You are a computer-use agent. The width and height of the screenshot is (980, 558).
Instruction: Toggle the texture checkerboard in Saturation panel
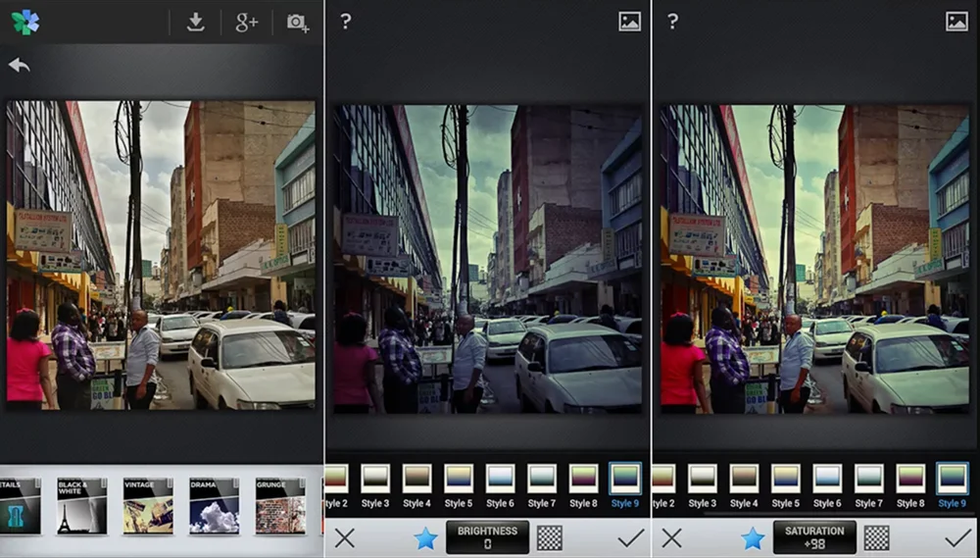pyautogui.click(x=876, y=537)
